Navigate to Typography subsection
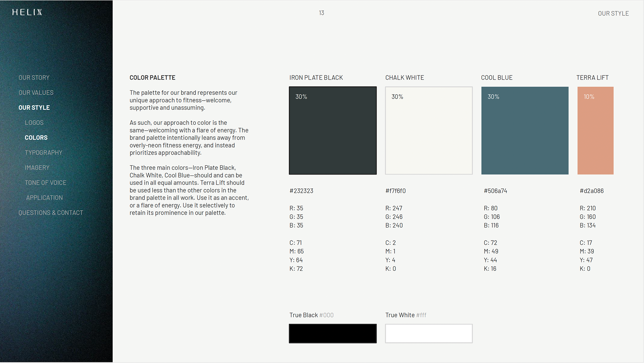644x363 pixels. (x=43, y=153)
